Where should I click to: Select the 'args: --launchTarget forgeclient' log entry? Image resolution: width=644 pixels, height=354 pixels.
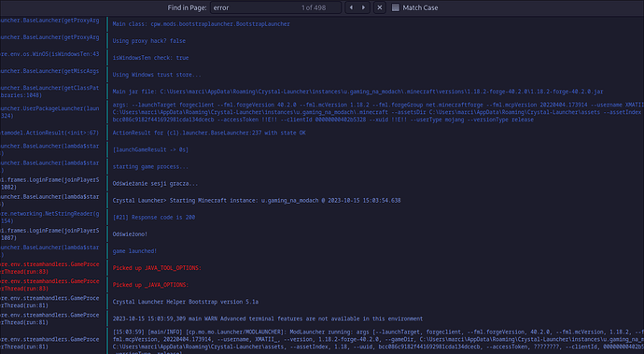[x=378, y=112]
